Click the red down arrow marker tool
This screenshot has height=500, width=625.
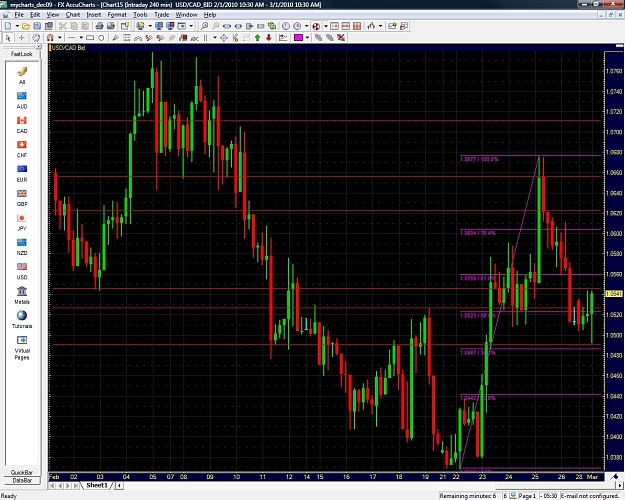click(x=269, y=37)
